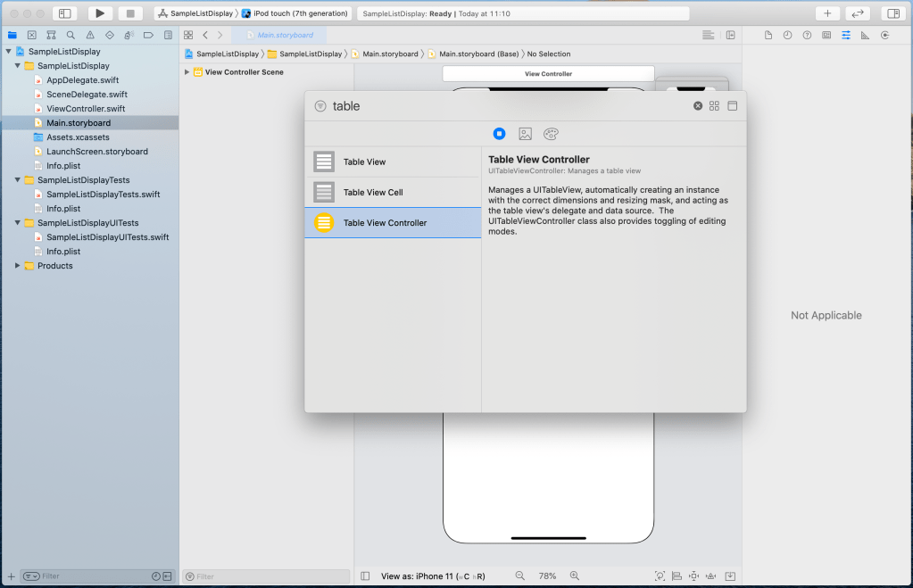Open ViewController.swift in the project navigator
The image size is (913, 588).
pyautogui.click(x=86, y=109)
